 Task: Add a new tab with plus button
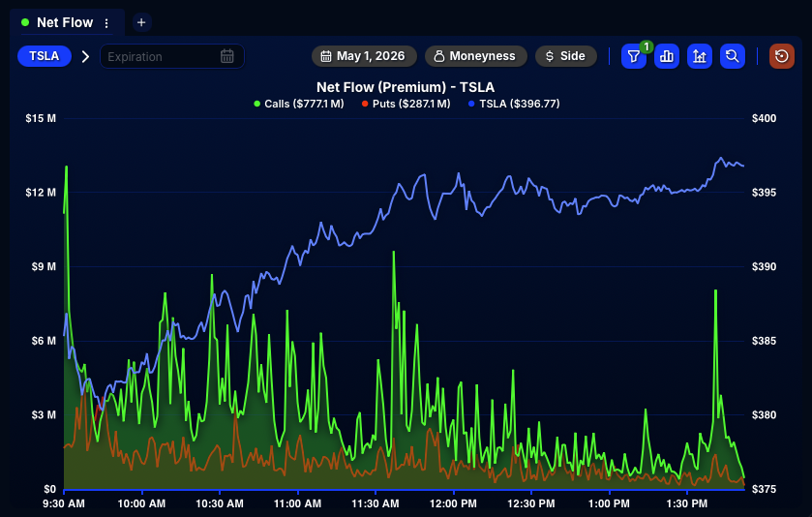point(141,22)
